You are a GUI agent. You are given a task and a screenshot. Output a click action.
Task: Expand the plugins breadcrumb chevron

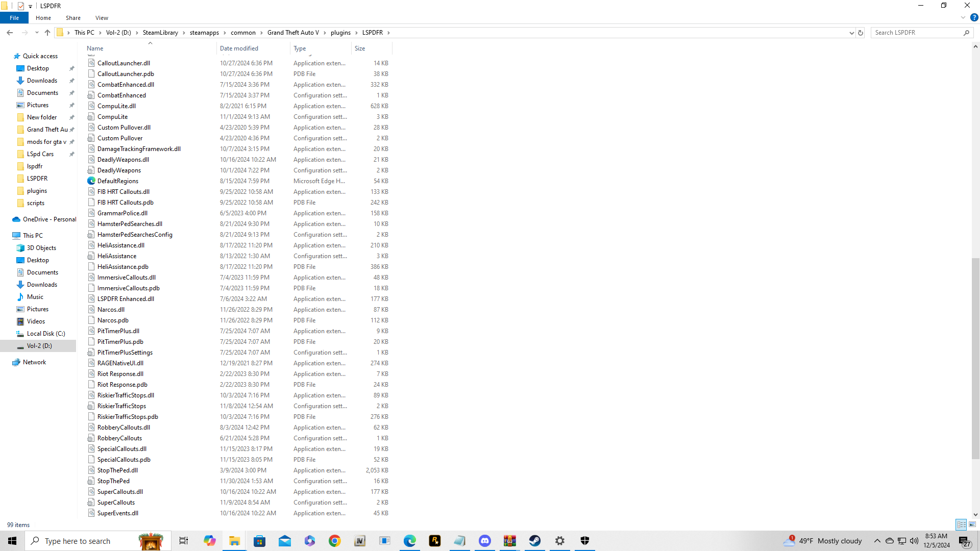(357, 33)
